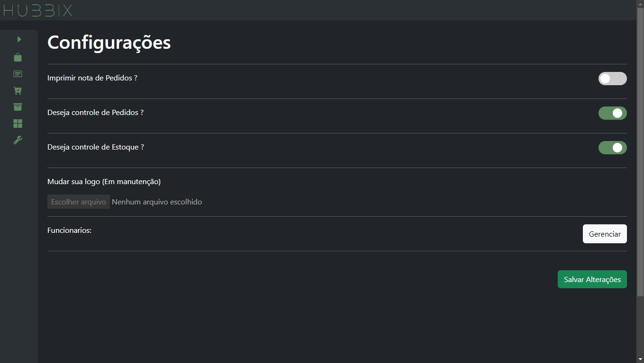Click the Escolher arquivo file button
Screen dimensions: 644x363
click(79, 202)
